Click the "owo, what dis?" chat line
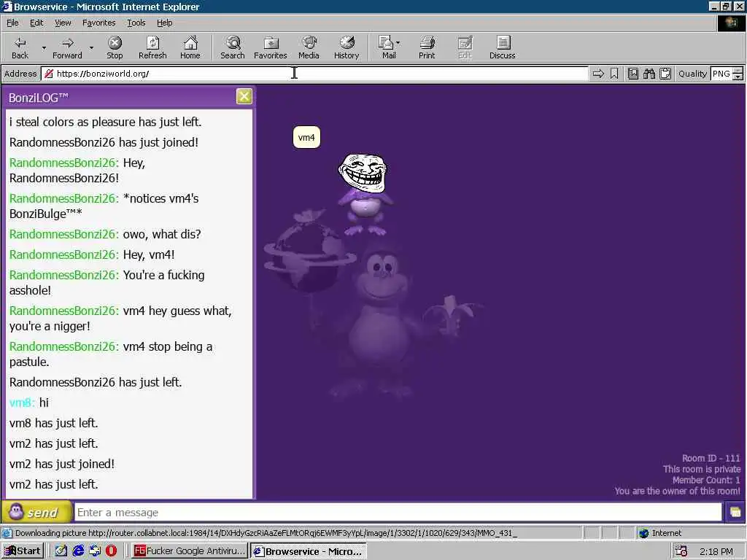The width and height of the screenshot is (747, 560). click(105, 234)
